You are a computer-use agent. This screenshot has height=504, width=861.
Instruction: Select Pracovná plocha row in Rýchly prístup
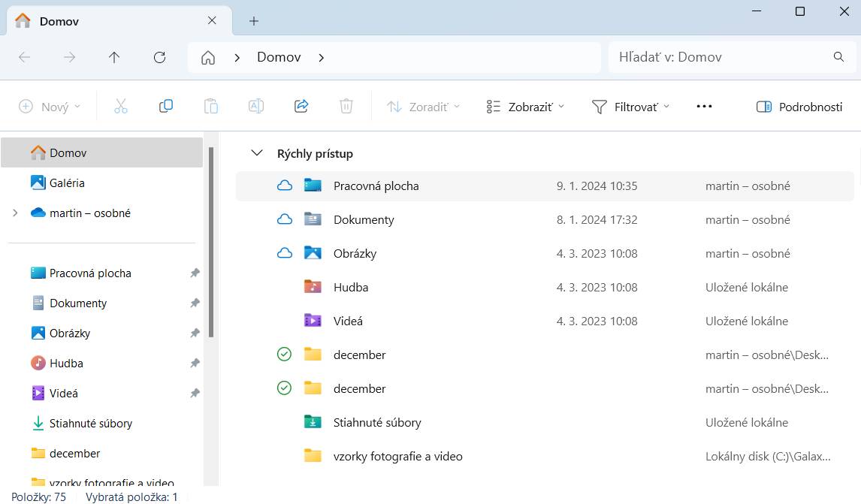pyautogui.click(x=545, y=186)
